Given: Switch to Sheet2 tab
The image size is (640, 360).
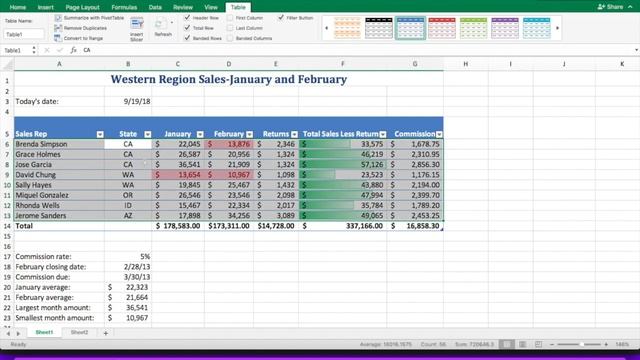Looking at the screenshot, I should coord(79,333).
